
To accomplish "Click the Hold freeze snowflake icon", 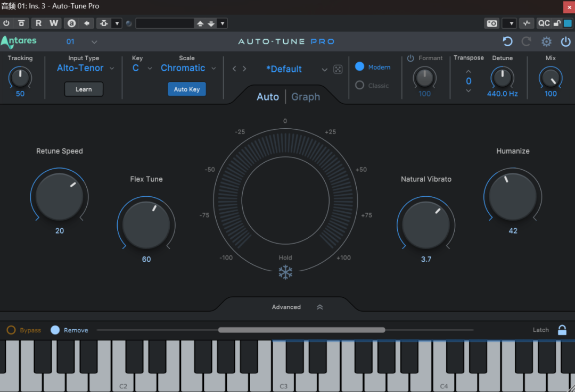I will click(x=285, y=272).
